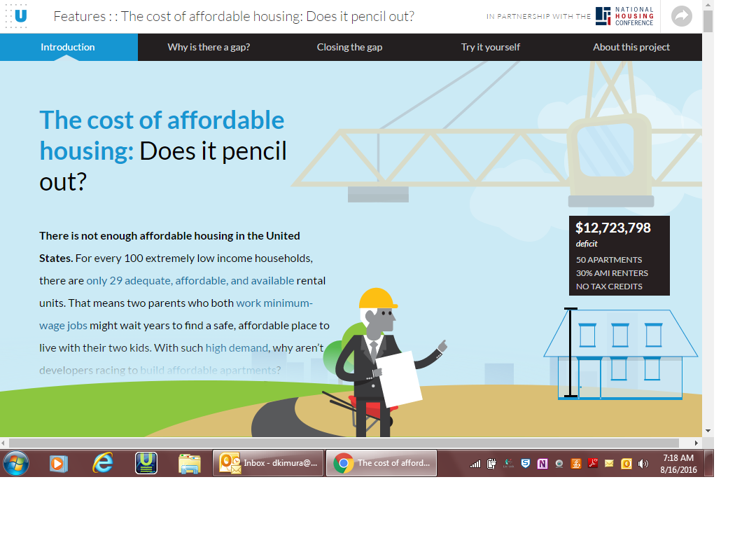Open the 'Why is there a gap?' tab
756x538 pixels.
209,47
